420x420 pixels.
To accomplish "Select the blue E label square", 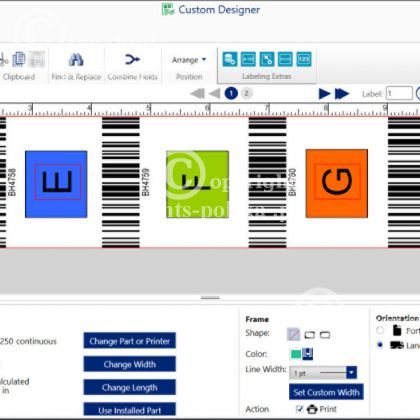I will [56, 184].
